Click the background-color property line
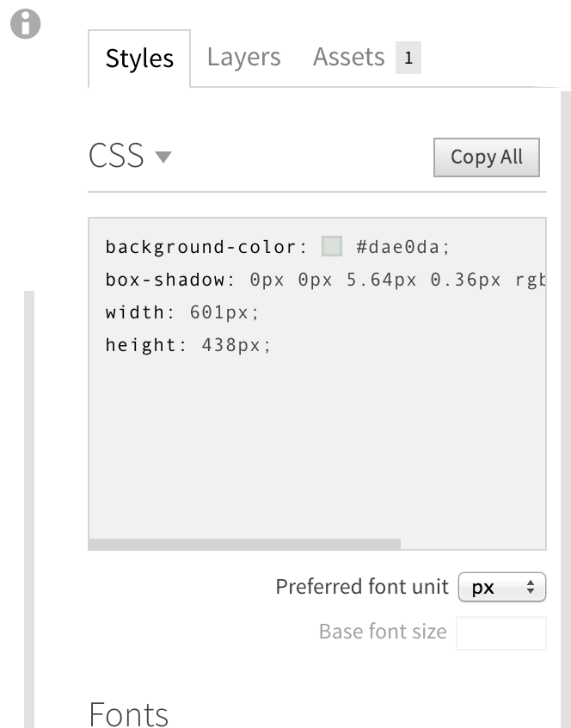 click(x=278, y=247)
